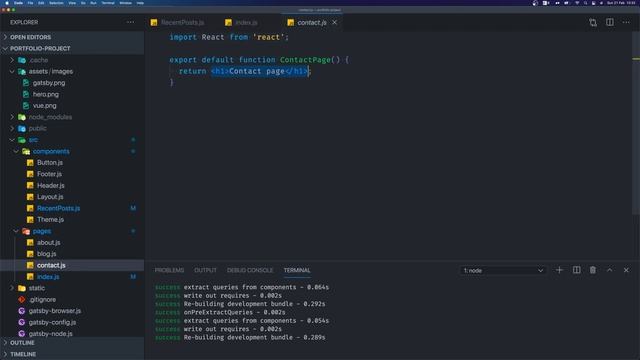Click the editor vertical scrollbar
This screenshot has height=360, width=640.
[636, 122]
